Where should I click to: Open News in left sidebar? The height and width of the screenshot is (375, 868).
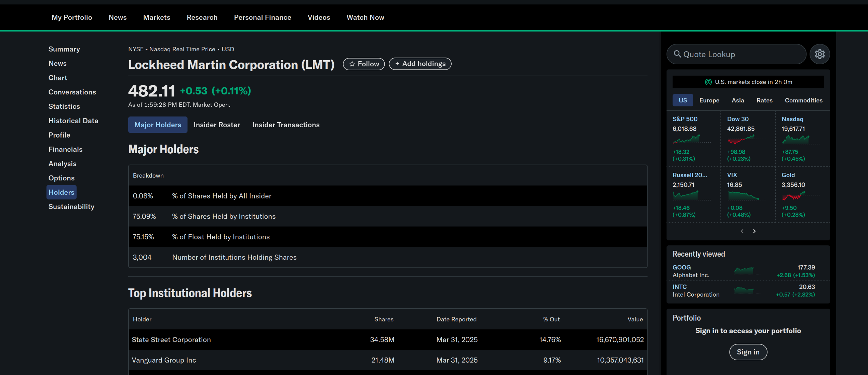(57, 64)
